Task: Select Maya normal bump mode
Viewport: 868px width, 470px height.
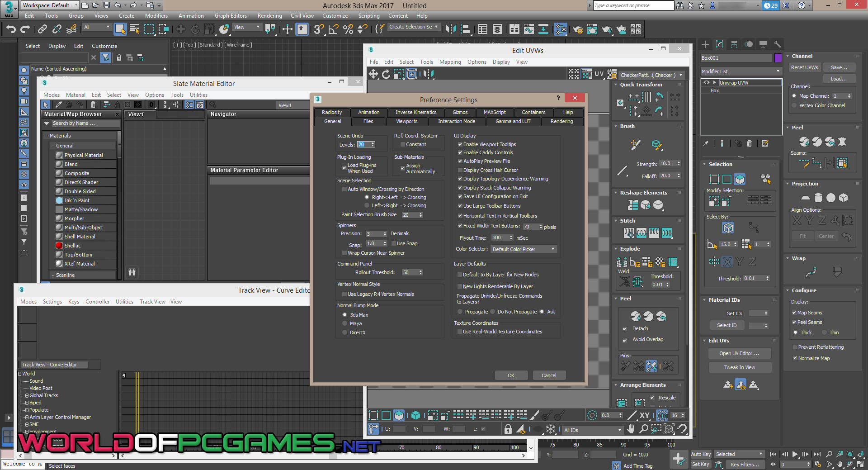Action: (345, 323)
